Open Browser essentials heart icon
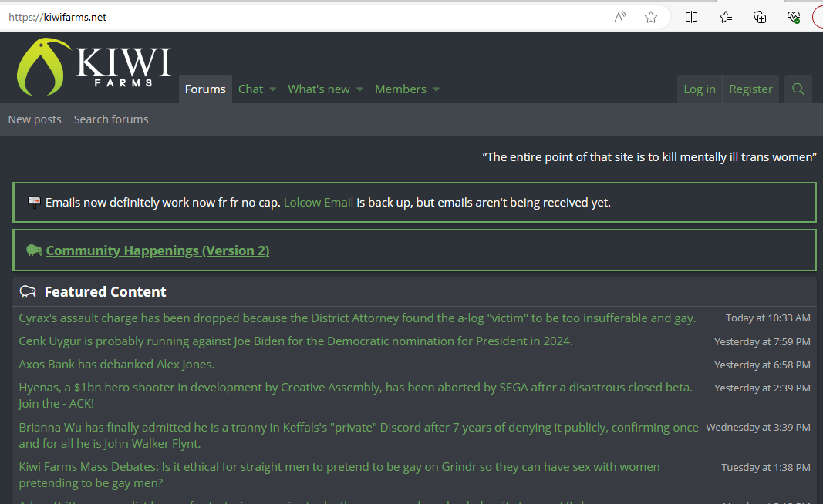The height and width of the screenshot is (504, 823). click(794, 17)
